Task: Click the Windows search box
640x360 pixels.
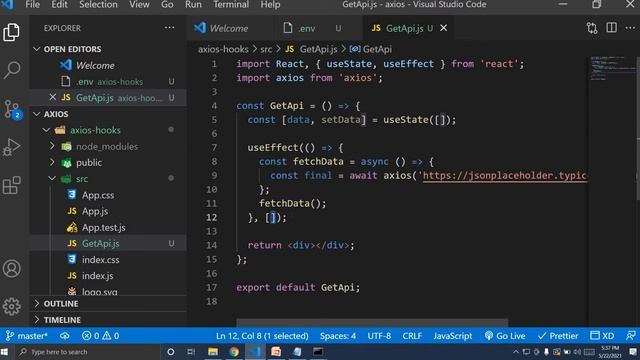Action: coord(88,351)
